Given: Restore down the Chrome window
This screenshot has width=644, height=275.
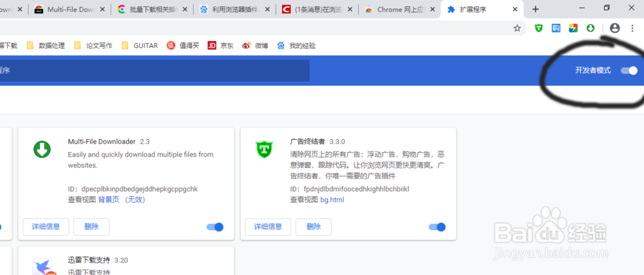Looking at the screenshot, I should (607, 8).
